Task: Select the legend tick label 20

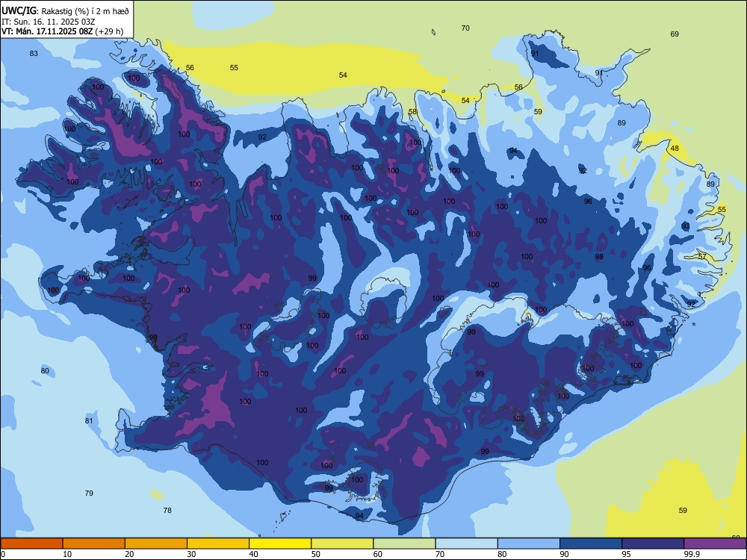Action: coord(129,554)
